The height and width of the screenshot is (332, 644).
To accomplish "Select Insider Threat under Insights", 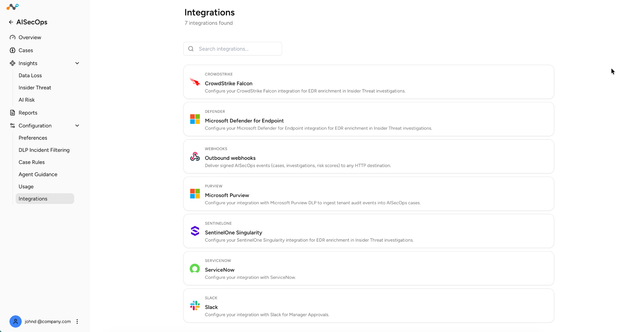I will click(35, 88).
